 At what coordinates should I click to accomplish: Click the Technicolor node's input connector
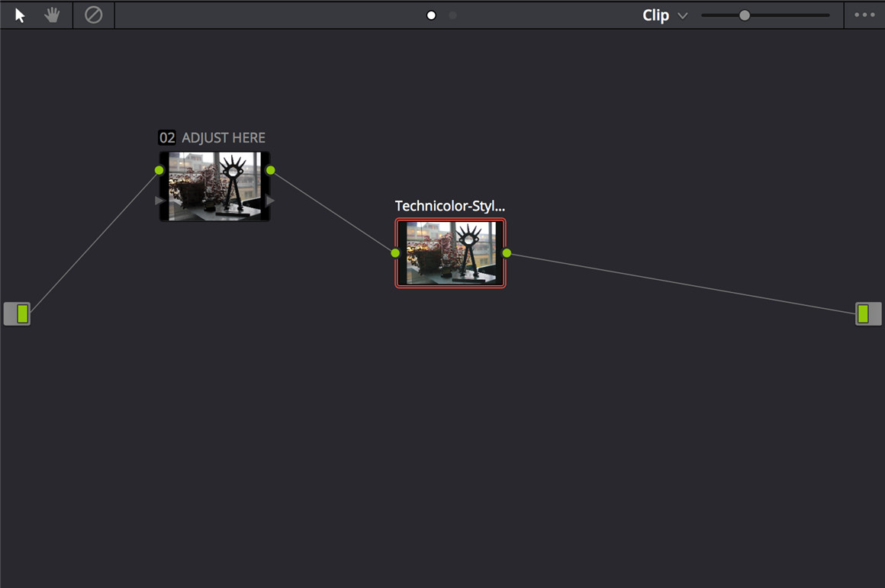pos(395,252)
